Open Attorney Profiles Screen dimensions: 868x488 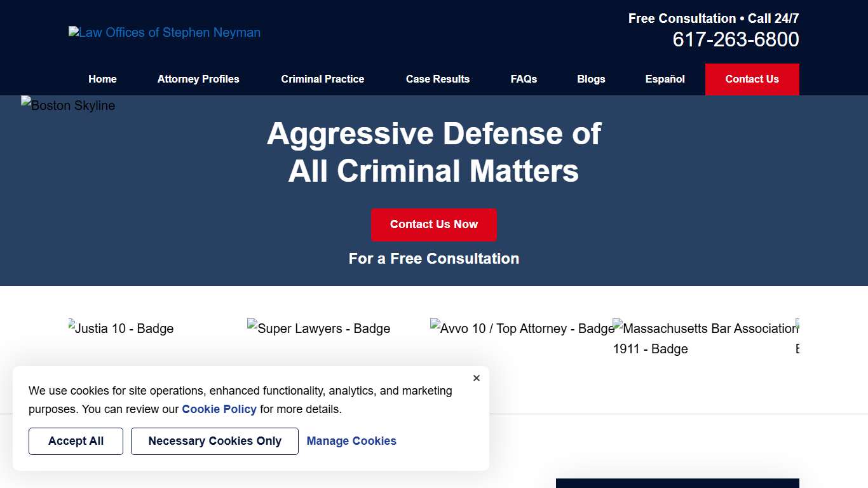pos(198,79)
